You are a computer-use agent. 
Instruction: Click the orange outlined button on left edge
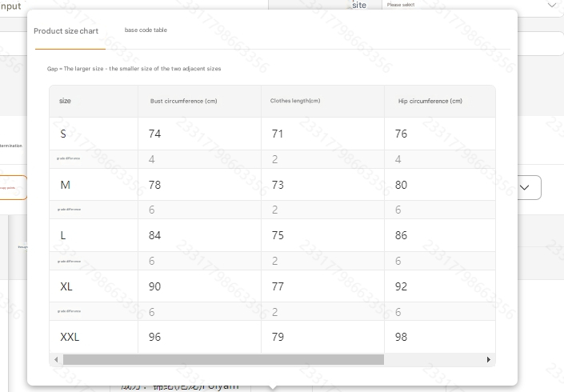tap(13, 187)
